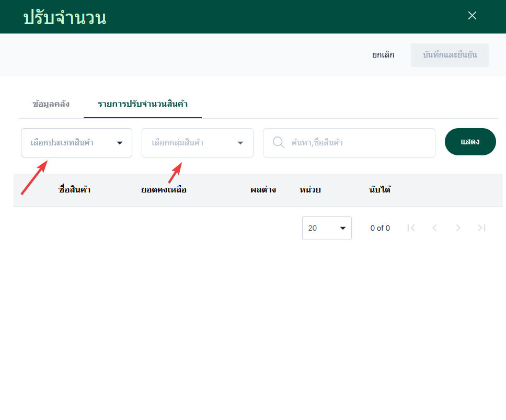The width and height of the screenshot is (506, 420).
Task: Click the แสดง show button
Action: coord(470,142)
